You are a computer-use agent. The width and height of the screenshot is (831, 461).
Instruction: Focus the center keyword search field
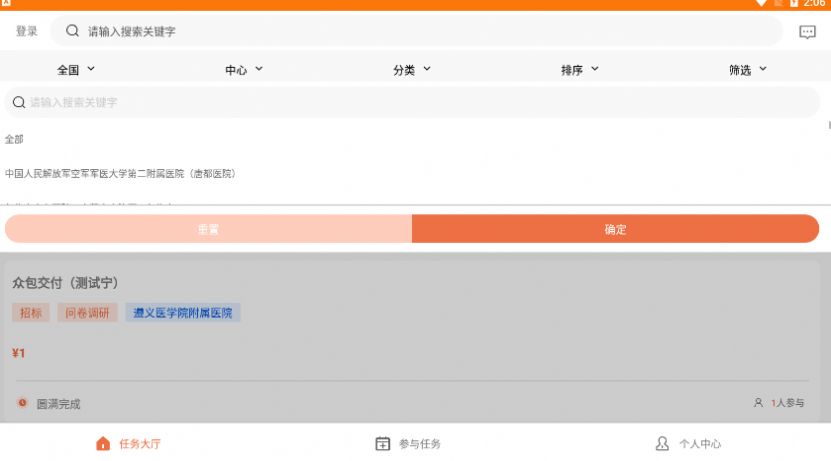[x=412, y=102]
